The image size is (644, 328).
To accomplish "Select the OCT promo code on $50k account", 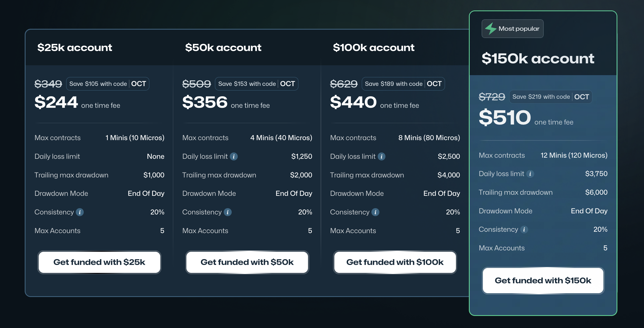I will click(x=287, y=84).
